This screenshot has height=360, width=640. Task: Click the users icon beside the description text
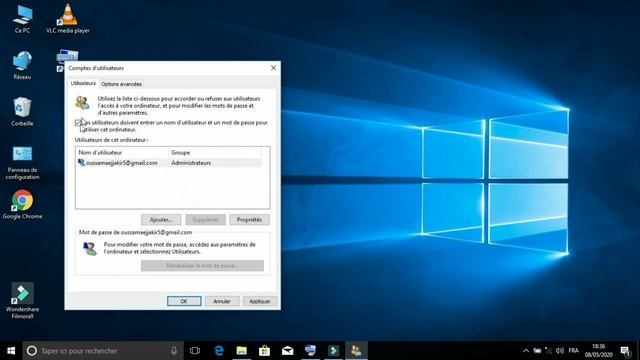point(82,102)
